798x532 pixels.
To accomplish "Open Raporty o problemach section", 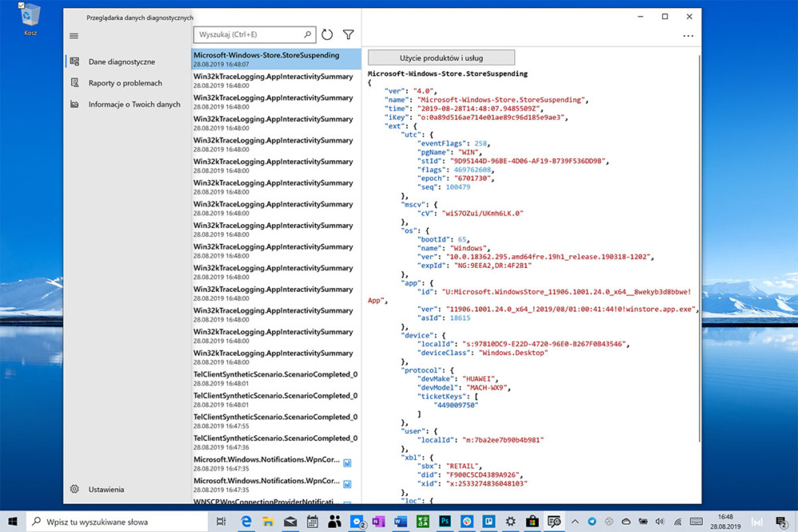I will pyautogui.click(x=127, y=83).
